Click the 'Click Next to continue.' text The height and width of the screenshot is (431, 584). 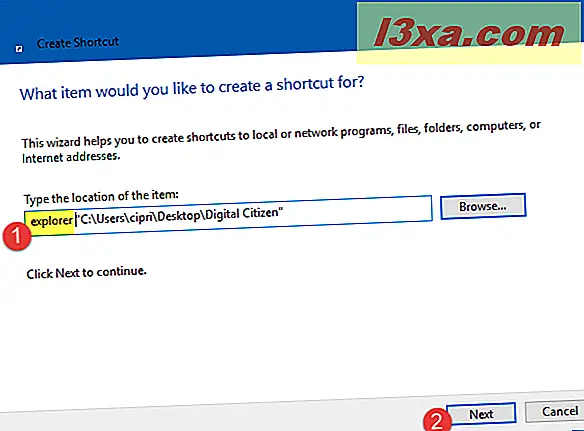(86, 272)
